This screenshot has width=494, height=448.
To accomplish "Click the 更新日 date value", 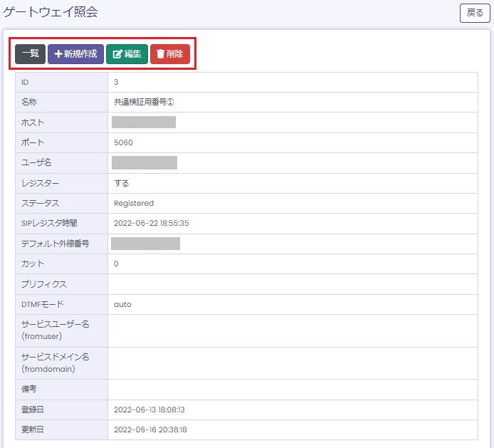I will (x=149, y=429).
